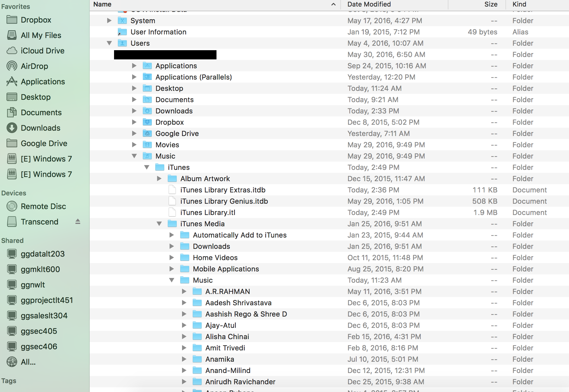Viewport: 569px width, 392px height.
Task: Sort files by the Kind column
Action: [519, 4]
